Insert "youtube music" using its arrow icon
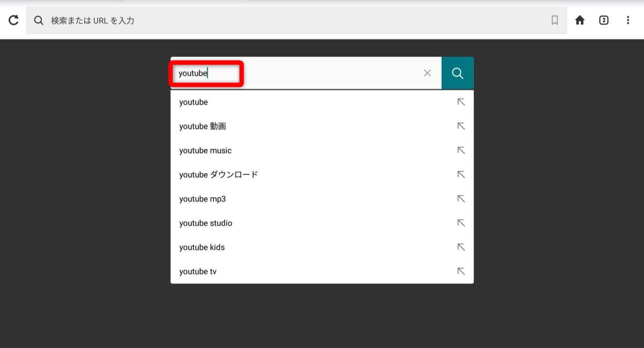644x348 pixels. click(461, 151)
